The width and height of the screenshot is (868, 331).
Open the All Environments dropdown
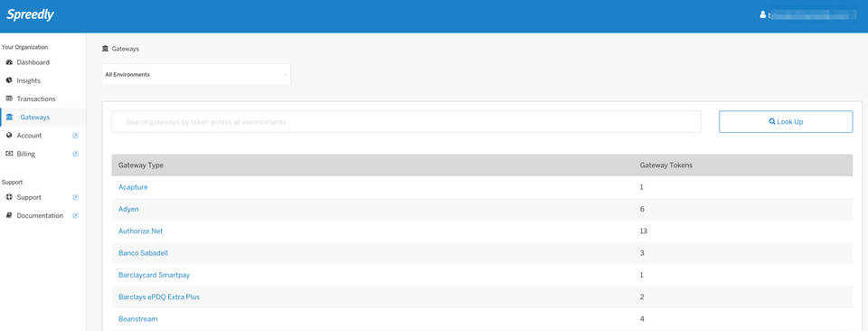[196, 75]
